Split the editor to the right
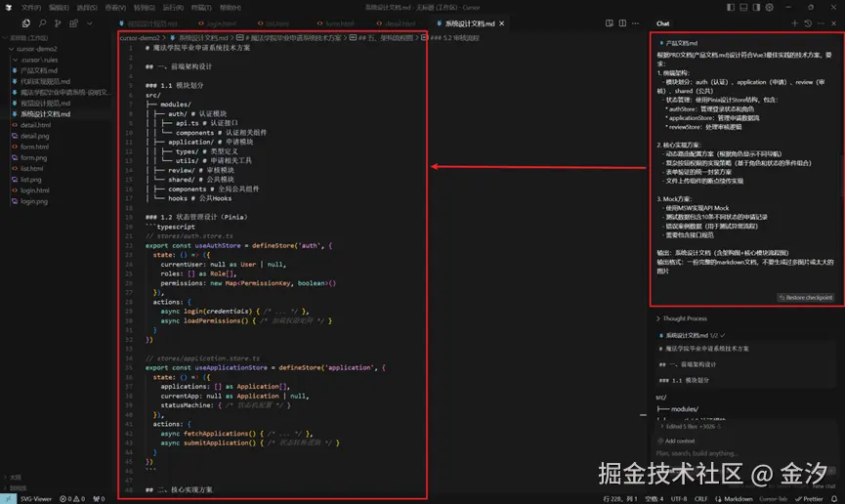 click(622, 23)
